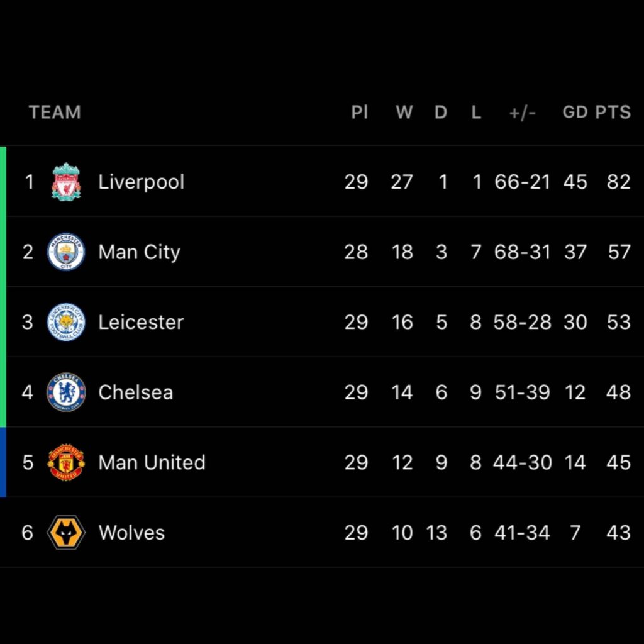The width and height of the screenshot is (644, 644).
Task: Open the Man City team name
Action: 139,252
